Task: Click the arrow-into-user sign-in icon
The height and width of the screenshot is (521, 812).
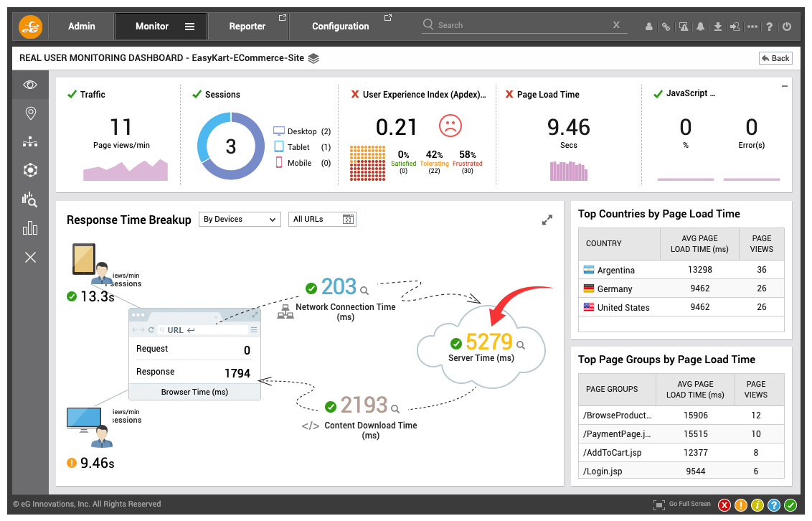Action: (x=735, y=27)
